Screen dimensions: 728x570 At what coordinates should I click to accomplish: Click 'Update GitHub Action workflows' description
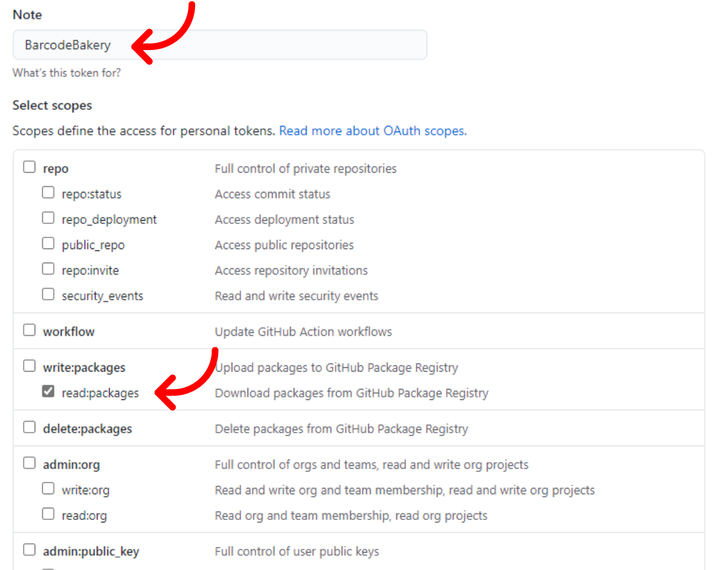pyautogui.click(x=303, y=332)
